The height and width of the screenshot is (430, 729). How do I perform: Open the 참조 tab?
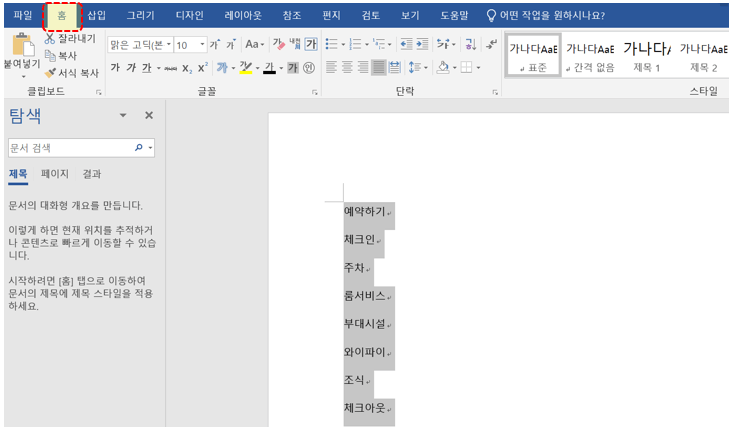292,15
